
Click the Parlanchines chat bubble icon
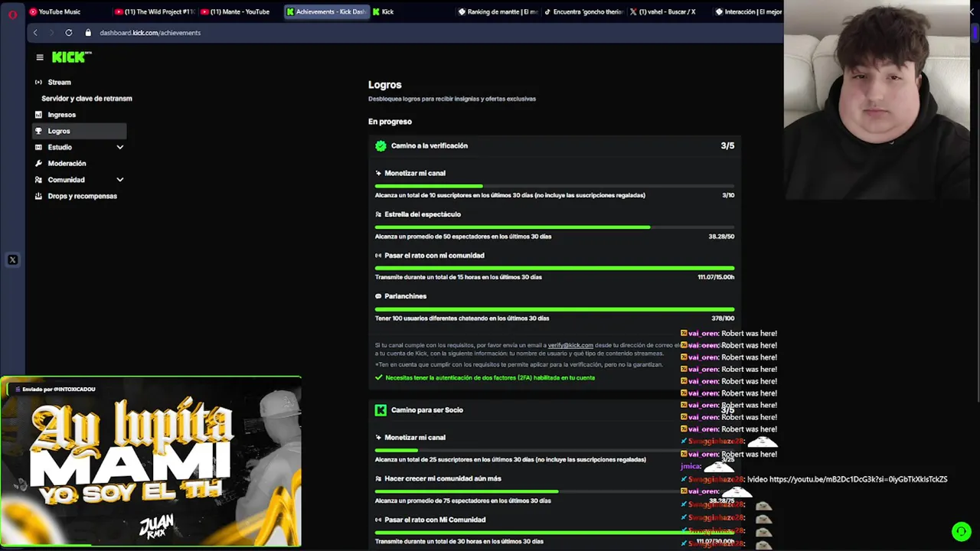378,296
